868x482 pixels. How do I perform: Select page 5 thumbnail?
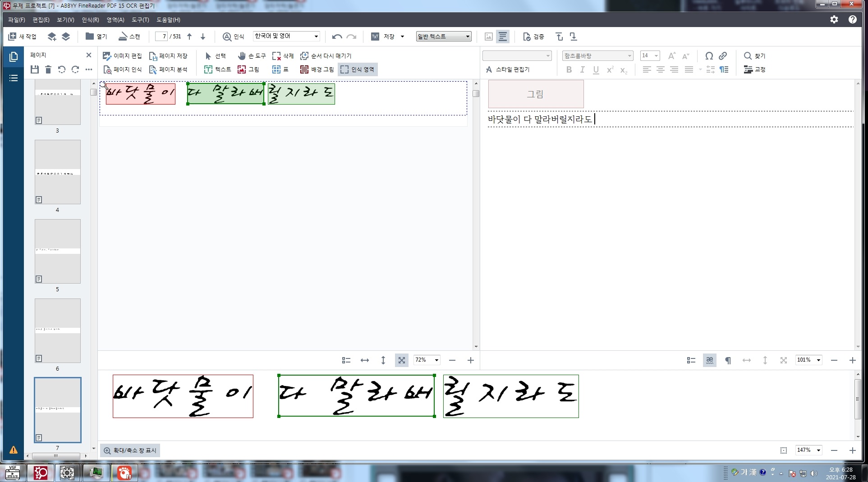coord(58,251)
